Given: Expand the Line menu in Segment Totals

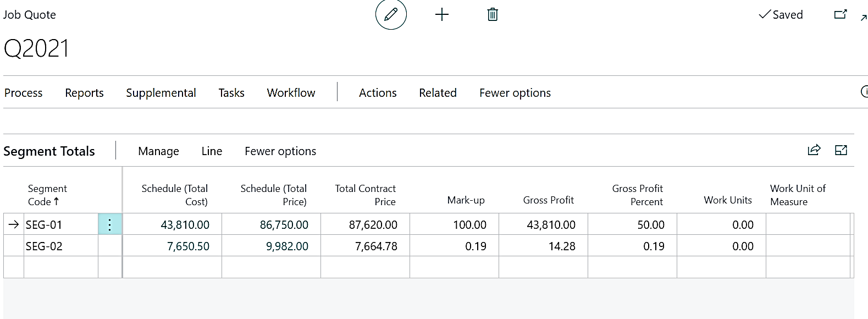Looking at the screenshot, I should click(212, 151).
